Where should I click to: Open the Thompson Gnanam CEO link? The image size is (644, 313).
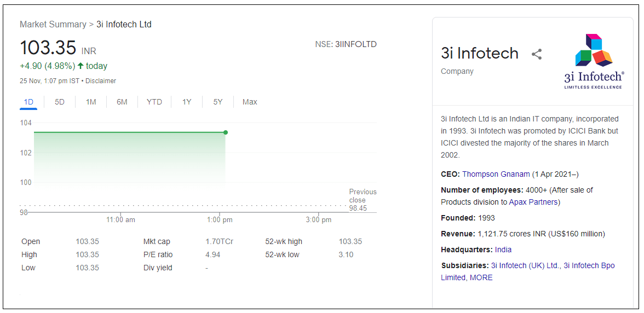(x=496, y=174)
